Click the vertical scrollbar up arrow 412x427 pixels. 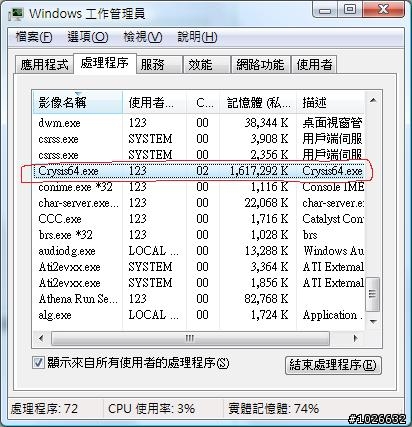click(373, 100)
